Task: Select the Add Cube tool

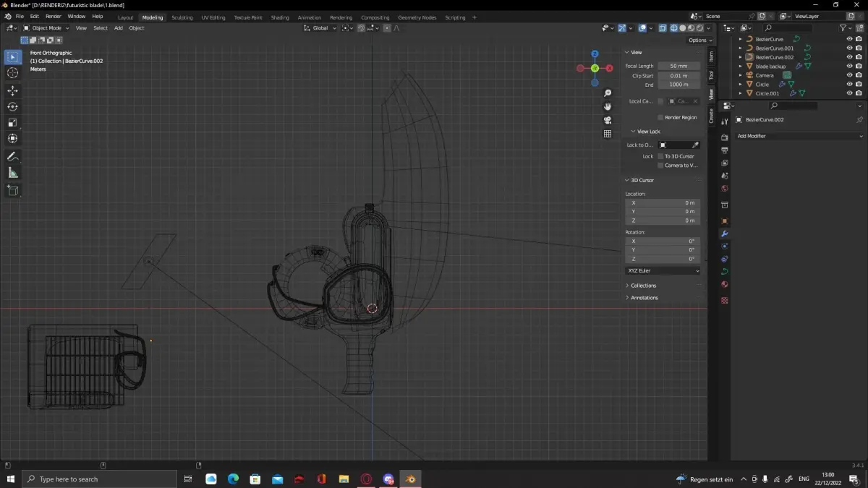Action: [12, 190]
